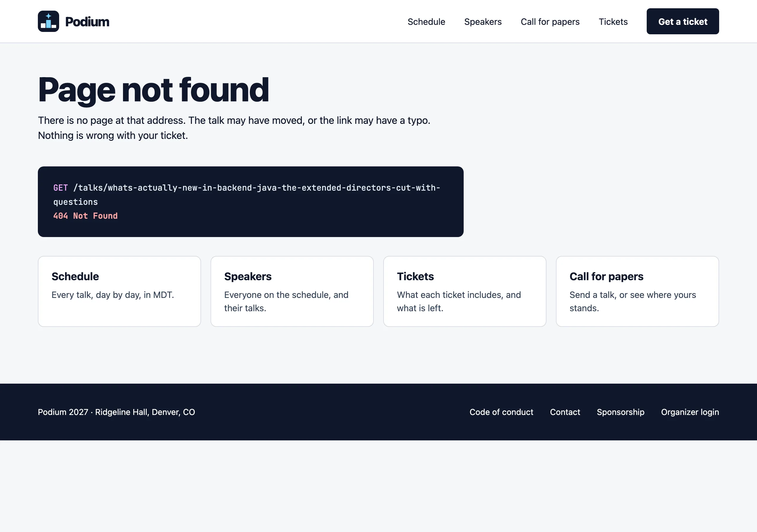The width and height of the screenshot is (757, 532).
Task: Visit Code of conduct footer link
Action: tap(501, 412)
